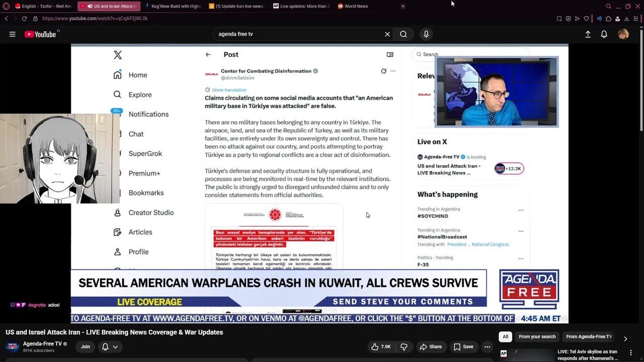Open the browser profile icon

pos(617,19)
